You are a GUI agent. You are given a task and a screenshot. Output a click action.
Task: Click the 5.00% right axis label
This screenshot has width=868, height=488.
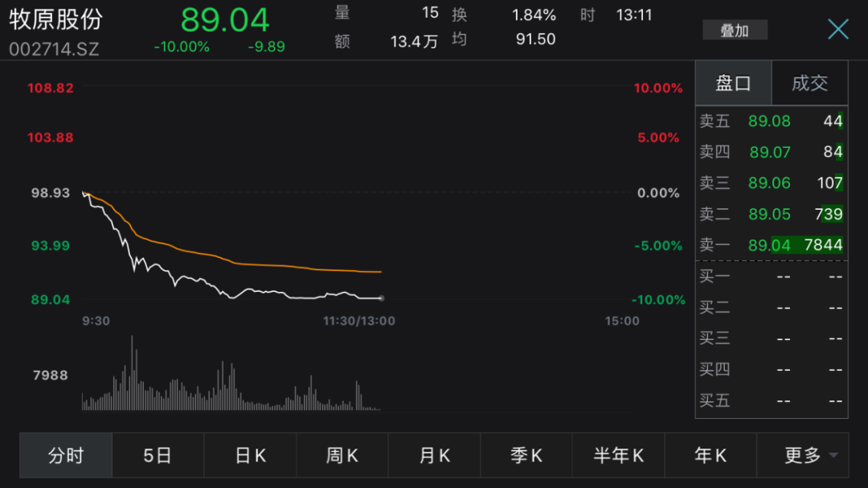[658, 137]
